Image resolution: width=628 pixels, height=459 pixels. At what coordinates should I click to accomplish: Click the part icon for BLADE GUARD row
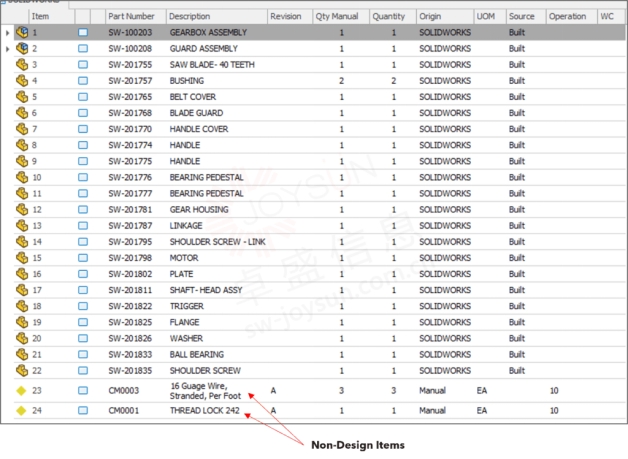tap(22, 113)
